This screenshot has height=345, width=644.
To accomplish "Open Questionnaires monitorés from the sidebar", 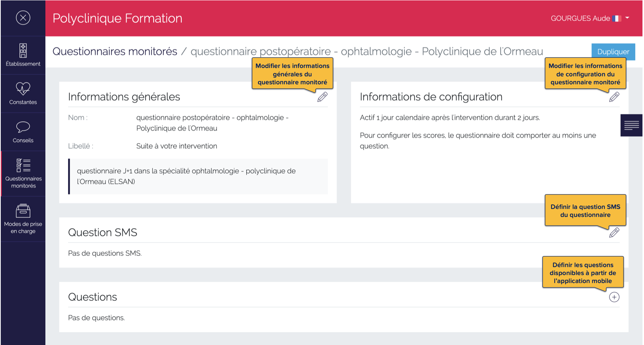I will click(x=24, y=173).
